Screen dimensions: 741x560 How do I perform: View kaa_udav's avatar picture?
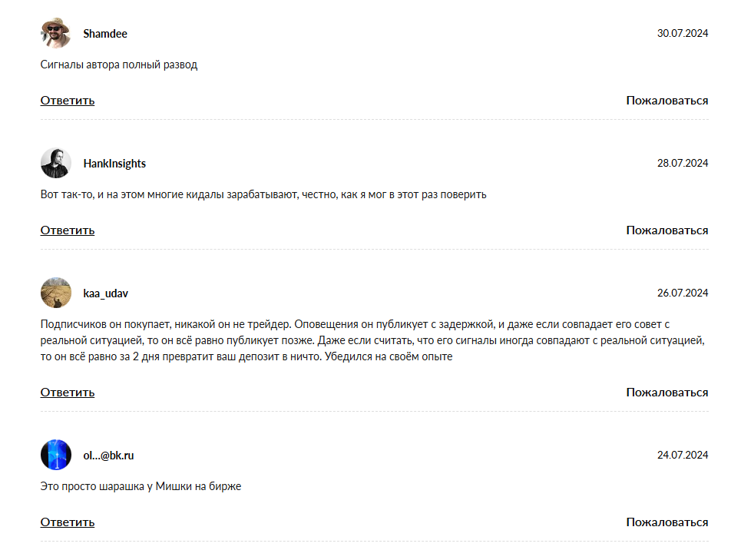tap(56, 293)
